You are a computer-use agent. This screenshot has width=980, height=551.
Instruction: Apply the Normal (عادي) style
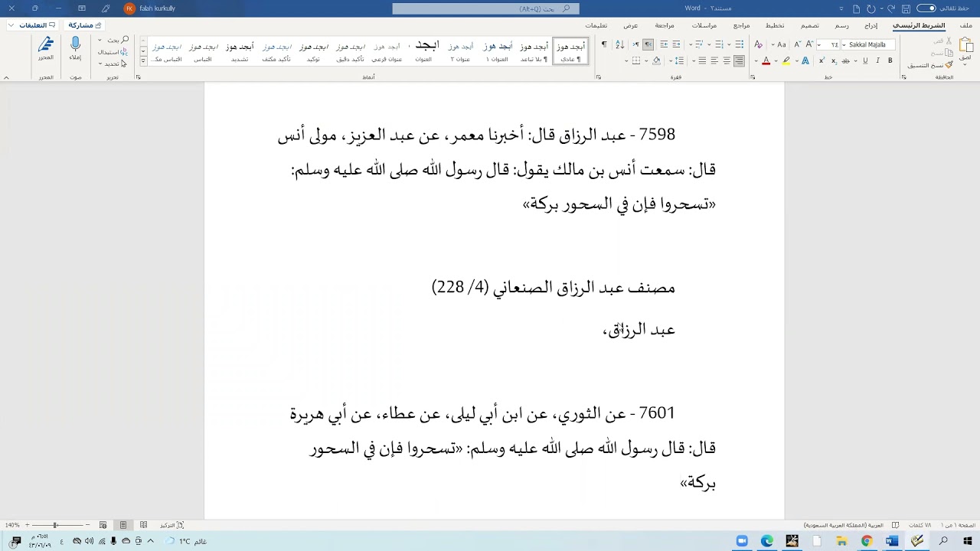[570, 51]
